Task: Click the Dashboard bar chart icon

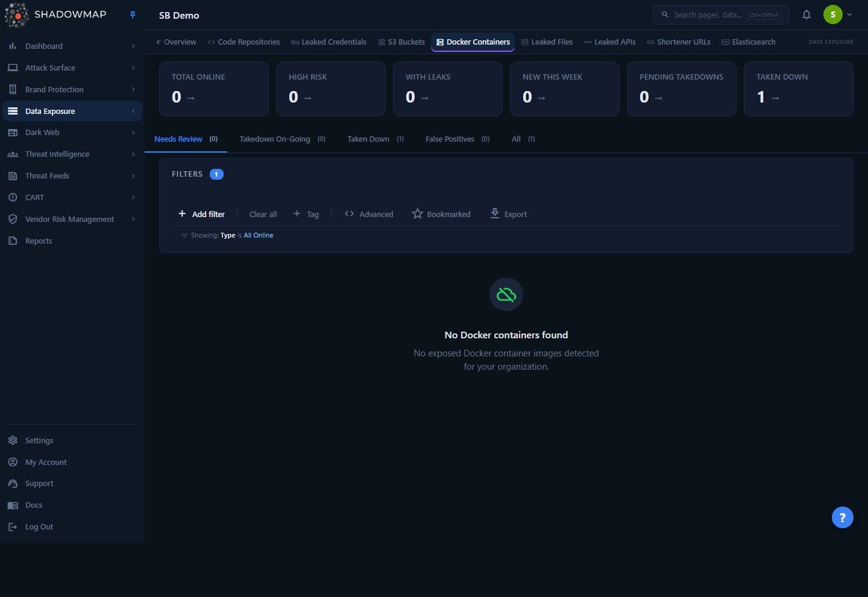Action: (13, 46)
